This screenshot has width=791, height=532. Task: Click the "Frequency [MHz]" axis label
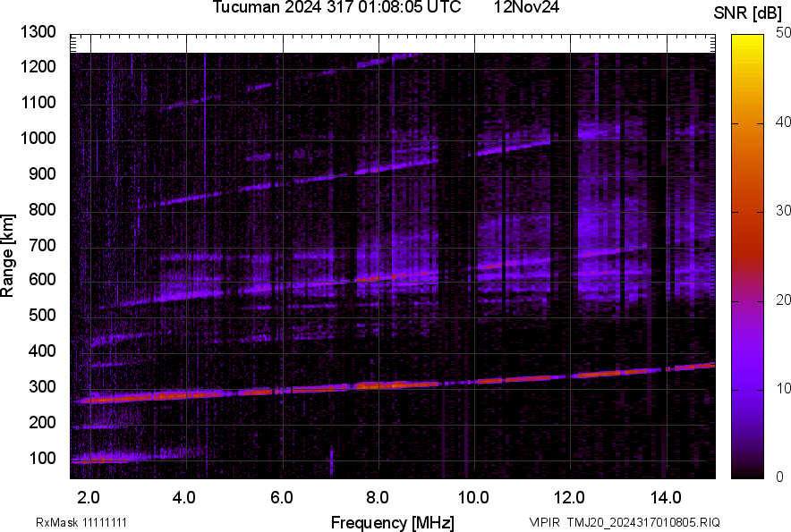coord(393,522)
